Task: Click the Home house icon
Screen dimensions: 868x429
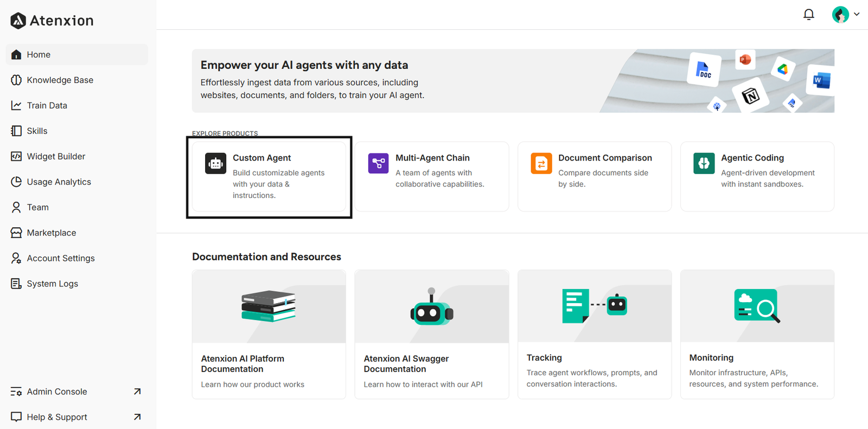Action: point(16,54)
